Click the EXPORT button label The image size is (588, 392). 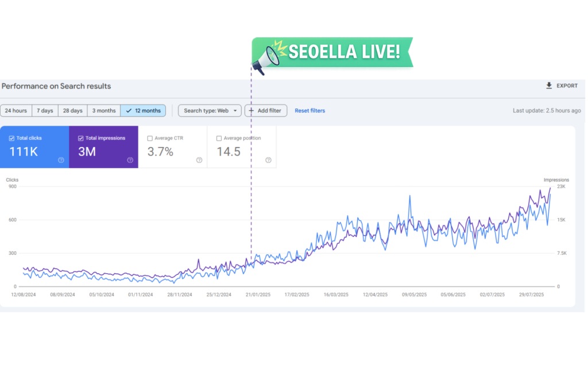[x=567, y=86]
